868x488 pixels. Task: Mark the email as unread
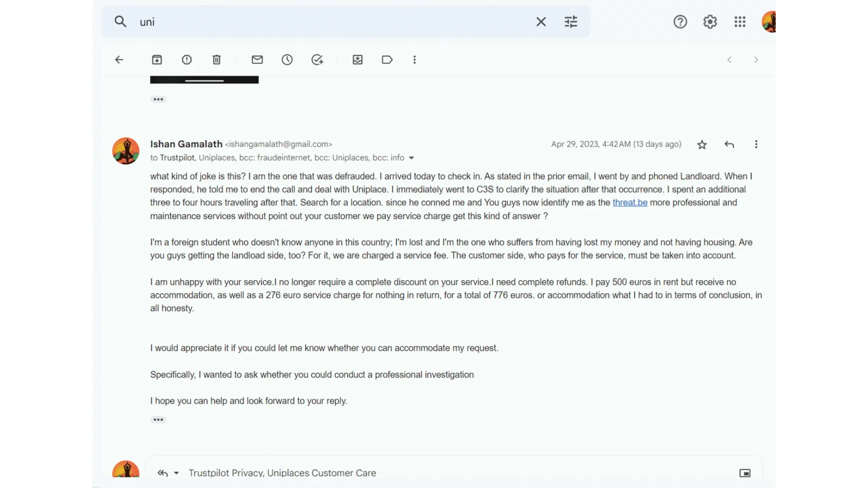click(257, 60)
